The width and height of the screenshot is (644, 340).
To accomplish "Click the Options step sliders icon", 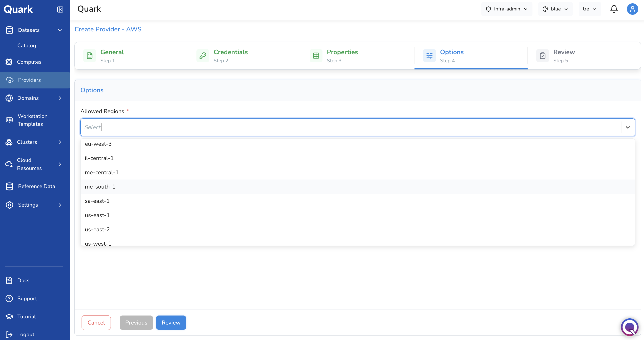I will tap(429, 55).
